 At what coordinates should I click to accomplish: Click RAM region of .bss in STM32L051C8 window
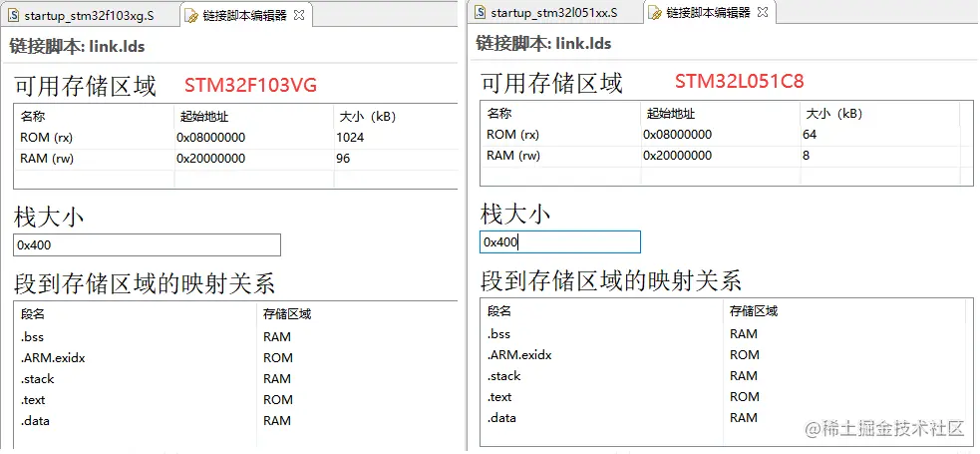coord(744,334)
